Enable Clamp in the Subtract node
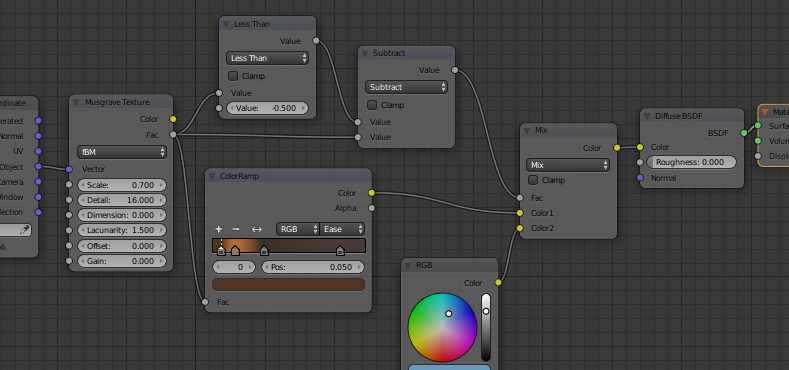Screen dimensions: 789x370 372,105
